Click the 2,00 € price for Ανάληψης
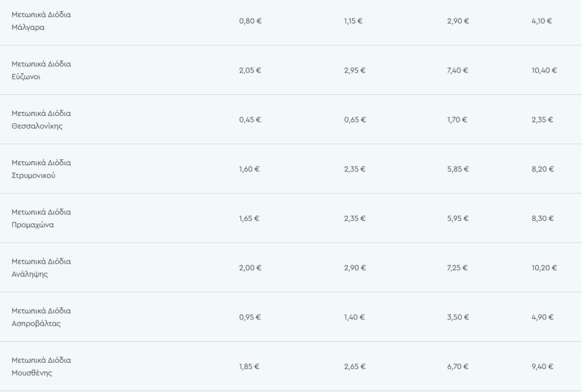Viewport: 582px width, 392px height. [249, 268]
